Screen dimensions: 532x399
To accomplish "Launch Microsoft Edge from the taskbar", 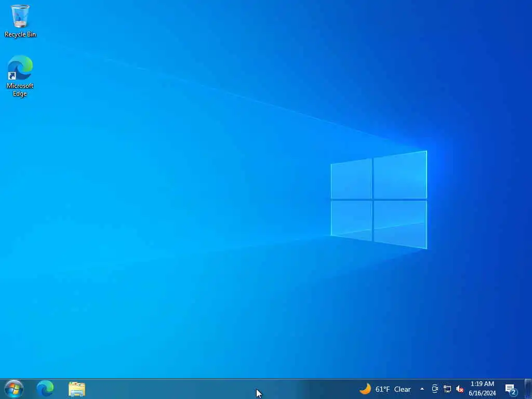I will coord(45,389).
